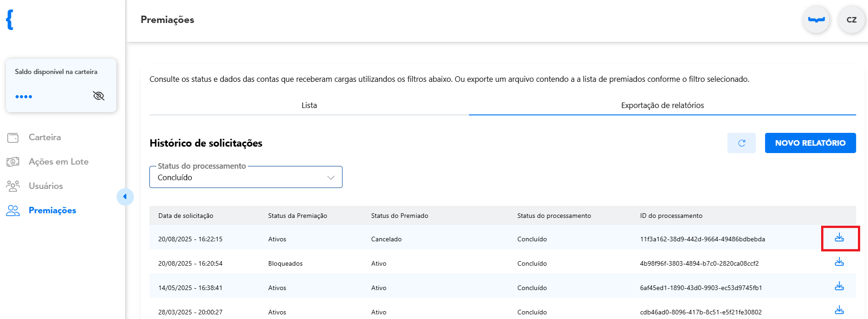The width and height of the screenshot is (868, 319).
Task: Expand dropdown chevron next to Concluído
Action: coord(331,178)
